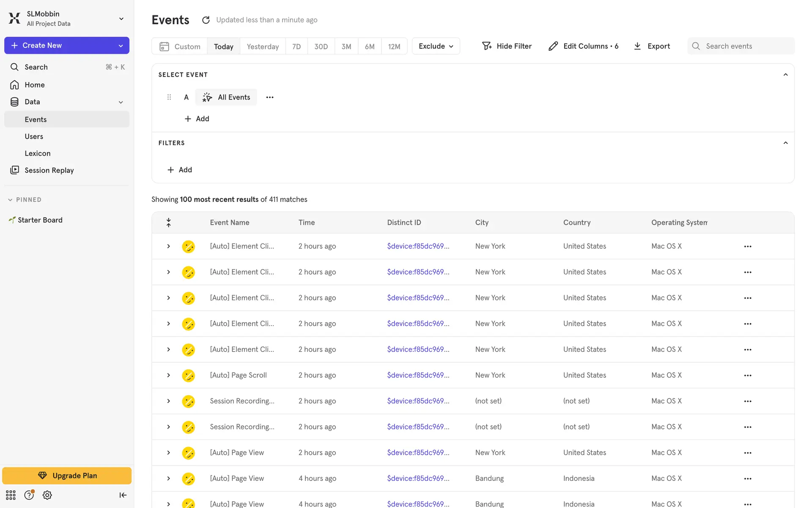Expand the first Element Click event row
The height and width of the screenshot is (508, 812).
(x=168, y=246)
